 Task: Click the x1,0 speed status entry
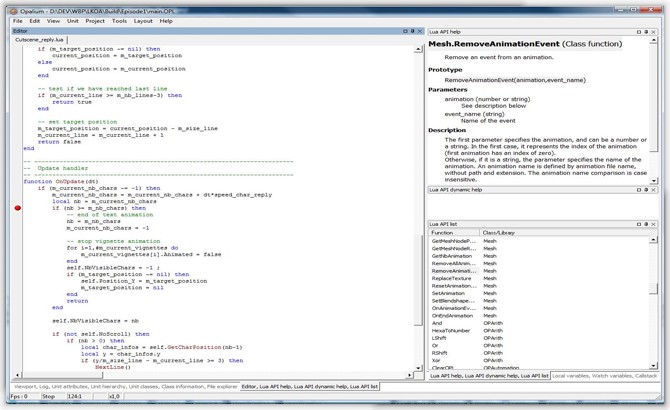(x=114, y=397)
